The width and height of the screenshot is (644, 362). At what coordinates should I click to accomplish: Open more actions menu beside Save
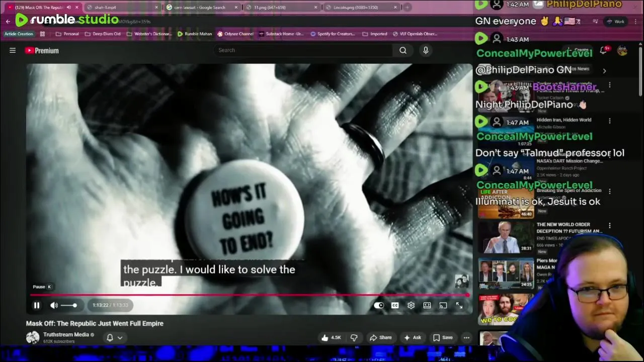point(466,337)
